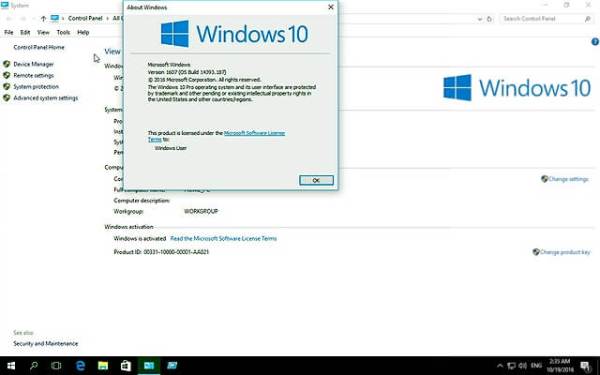Open Windows Store from taskbar
Screen dimensions: 600x375
click(126, 366)
